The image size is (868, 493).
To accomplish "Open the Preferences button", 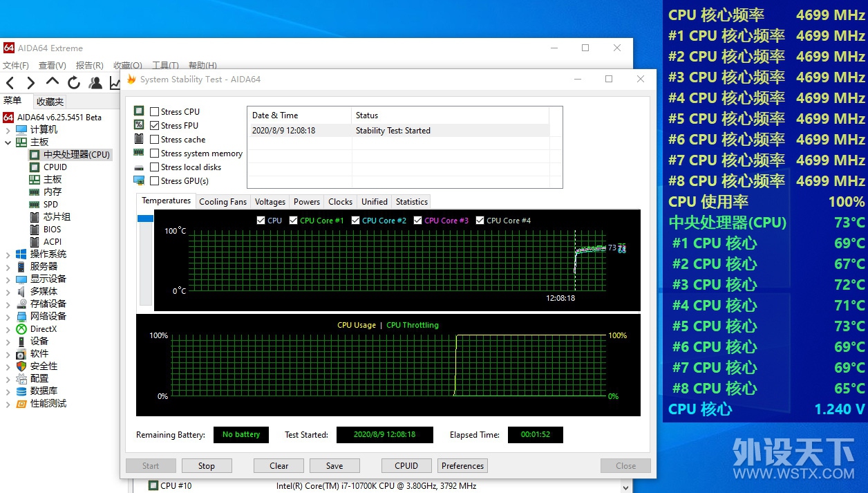I will (x=462, y=466).
